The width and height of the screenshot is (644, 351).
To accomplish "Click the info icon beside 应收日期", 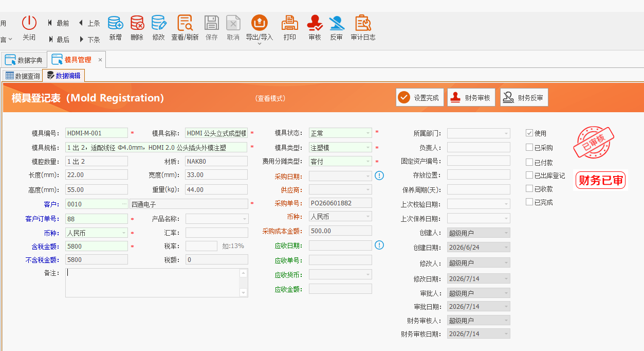I will point(379,244).
